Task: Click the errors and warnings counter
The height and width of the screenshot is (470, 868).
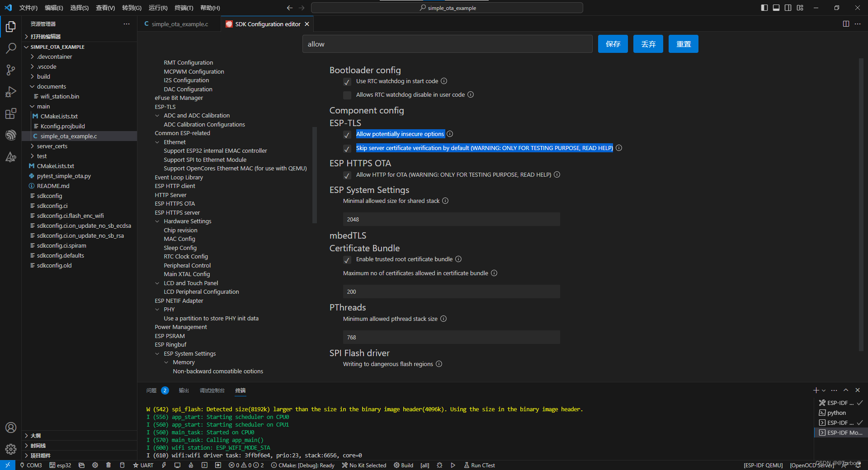Action: tap(246, 465)
